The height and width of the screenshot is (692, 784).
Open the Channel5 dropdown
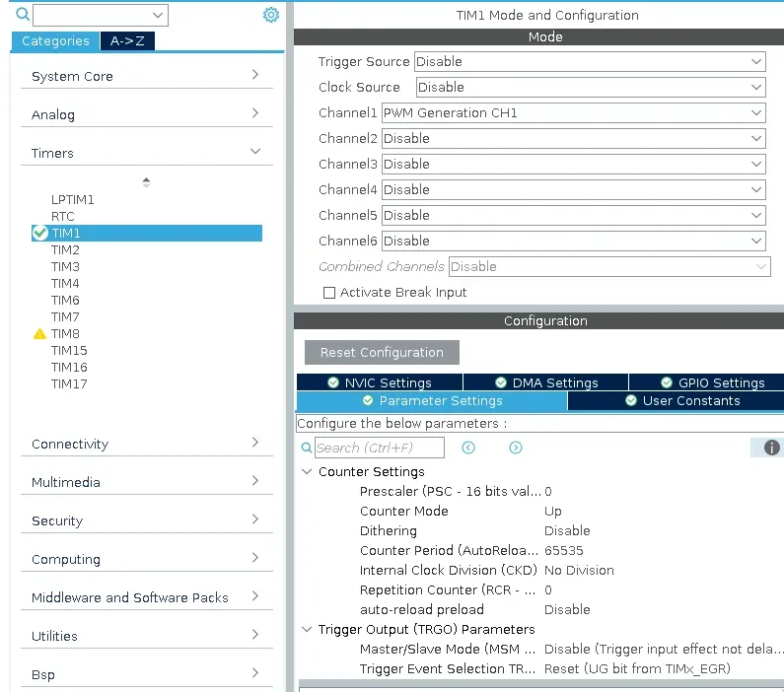pyautogui.click(x=574, y=215)
